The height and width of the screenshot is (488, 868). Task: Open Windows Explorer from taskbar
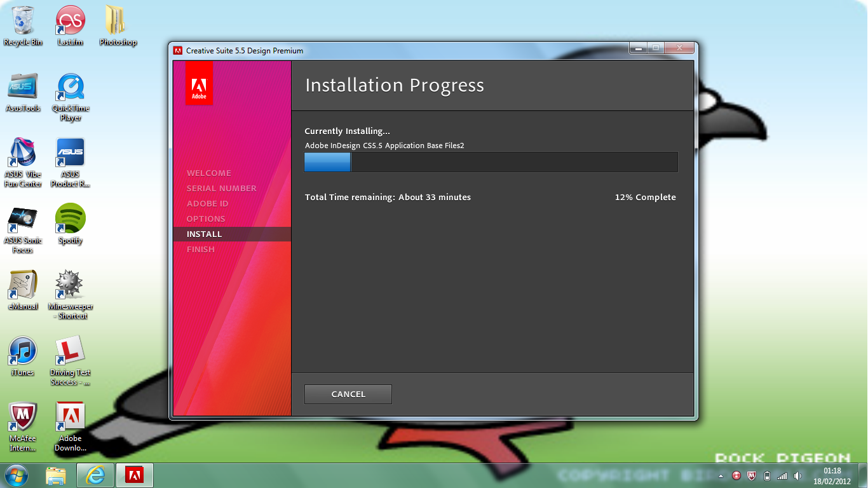[57, 475]
